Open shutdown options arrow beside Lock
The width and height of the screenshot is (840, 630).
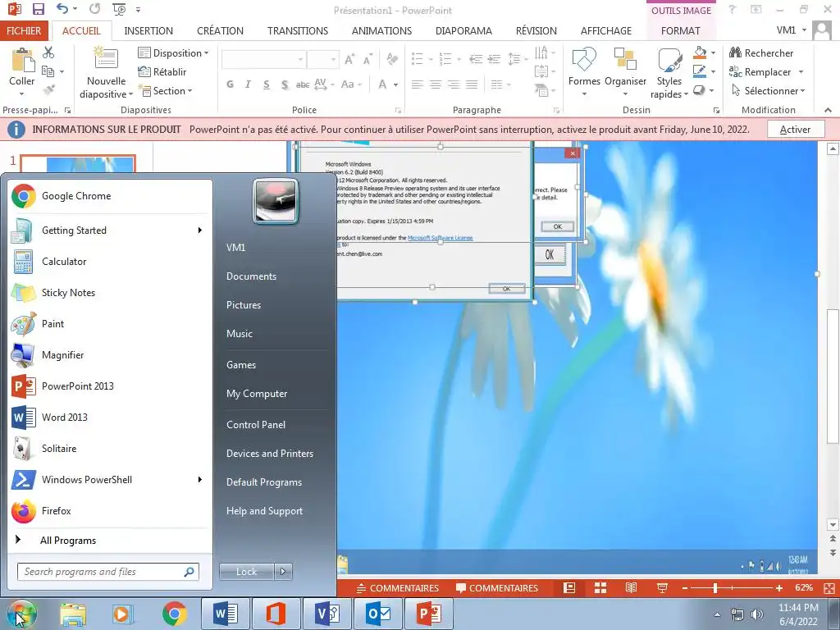[x=283, y=572]
